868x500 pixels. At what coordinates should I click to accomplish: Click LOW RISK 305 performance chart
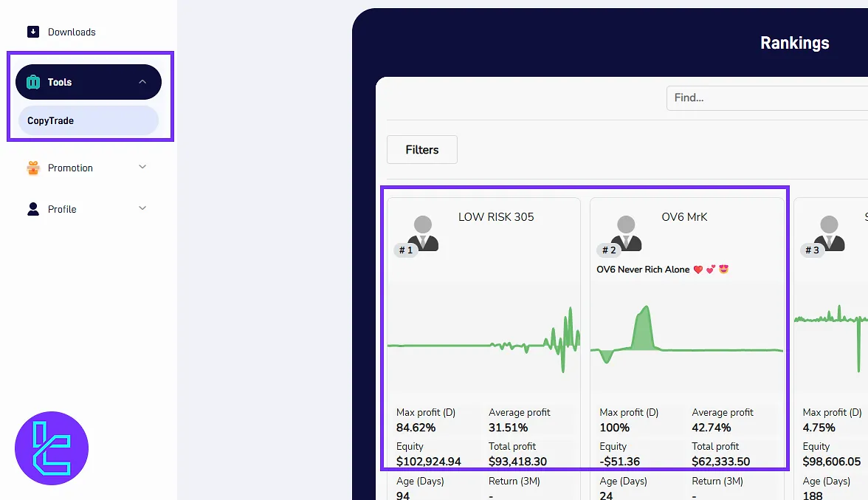coord(484,340)
